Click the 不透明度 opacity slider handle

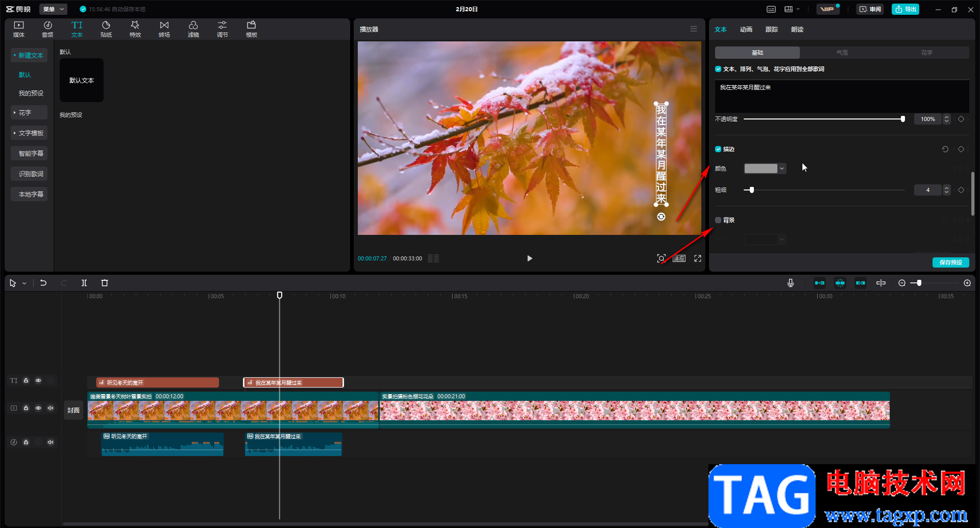(902, 119)
